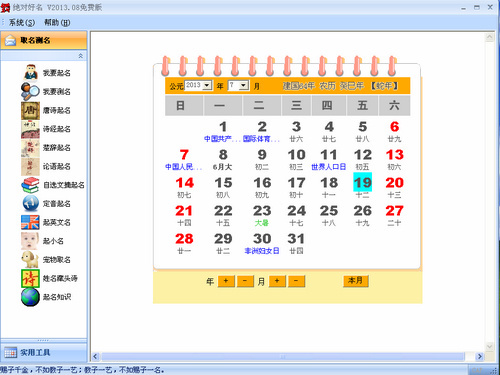Open the 帮助(H) menu
The image size is (500, 375).
[57, 22]
